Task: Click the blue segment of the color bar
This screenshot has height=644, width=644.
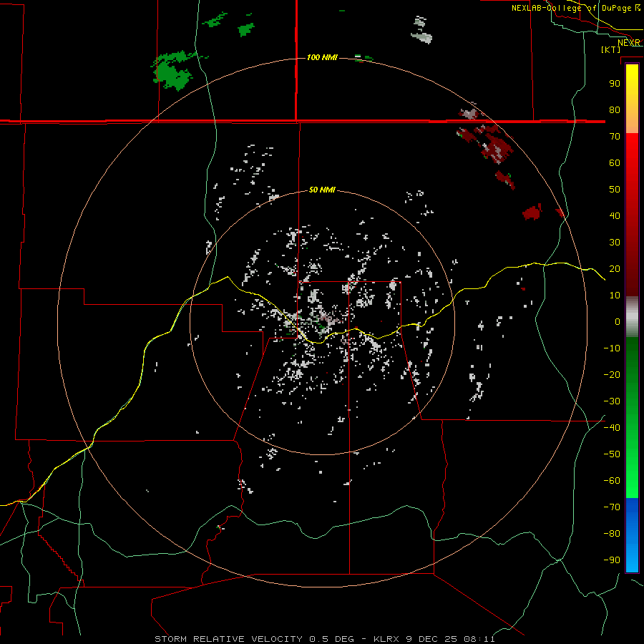Action: (632, 535)
